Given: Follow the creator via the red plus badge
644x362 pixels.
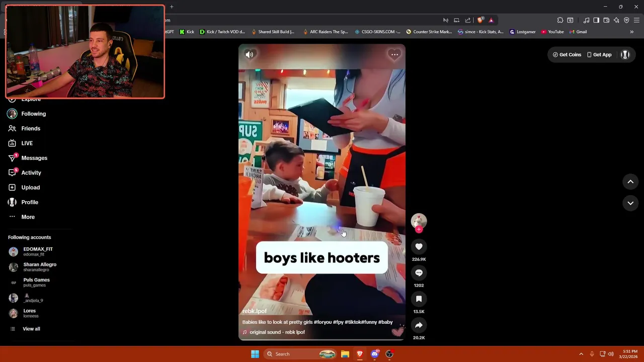Looking at the screenshot, I should (419, 229).
